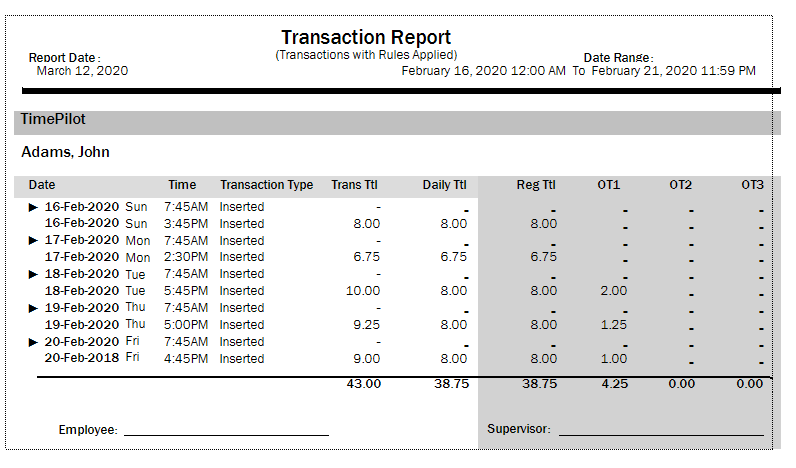Screen dimensions: 796x468
Task: Click the OT3 column header
Action: click(x=752, y=185)
